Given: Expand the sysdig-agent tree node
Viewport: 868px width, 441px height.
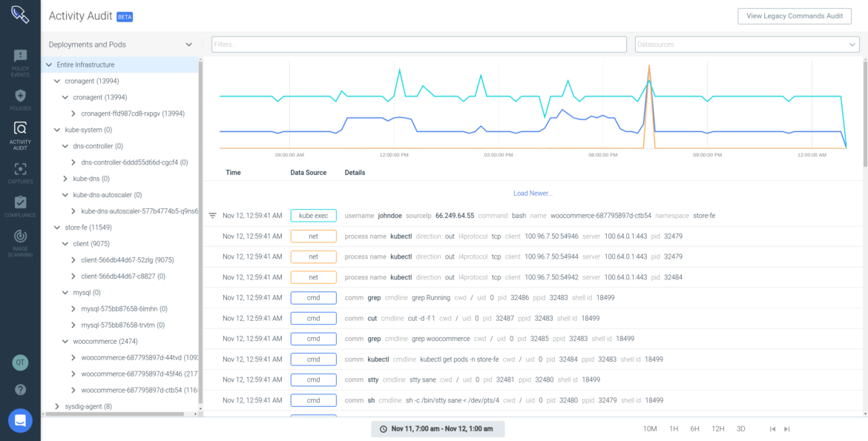Looking at the screenshot, I should point(58,406).
